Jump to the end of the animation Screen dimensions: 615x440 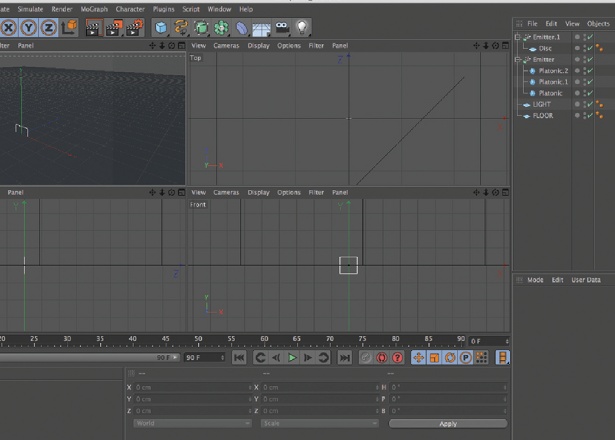pyautogui.click(x=345, y=357)
